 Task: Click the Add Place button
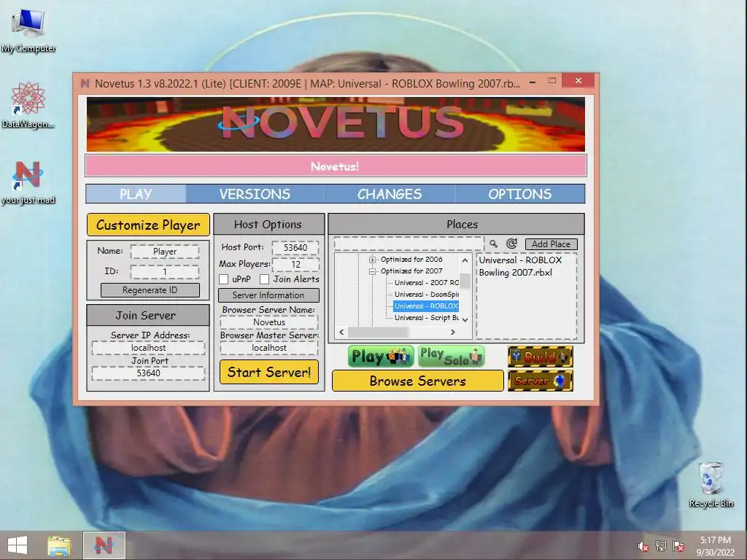[x=551, y=244]
